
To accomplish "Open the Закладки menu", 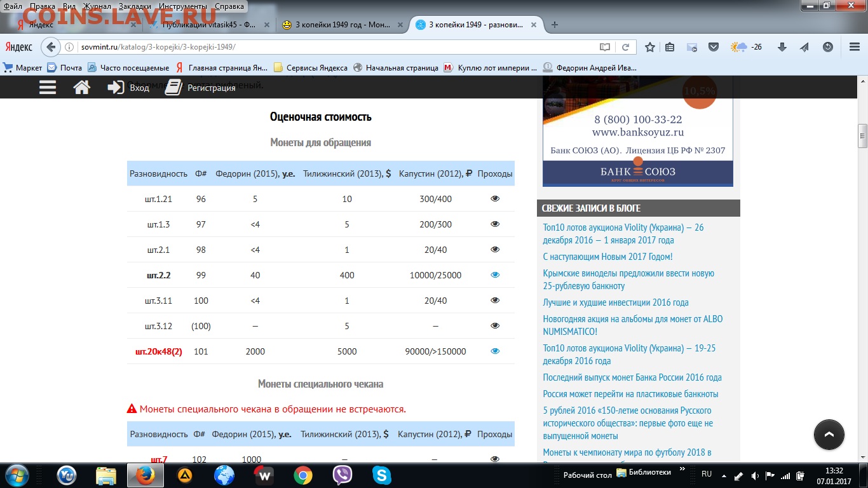I will [x=134, y=6].
